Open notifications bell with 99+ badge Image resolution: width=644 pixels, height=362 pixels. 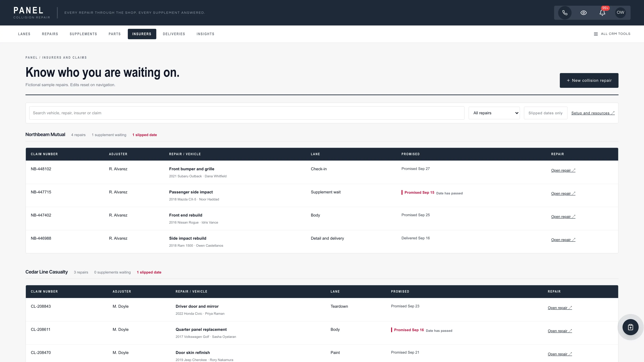(x=602, y=13)
